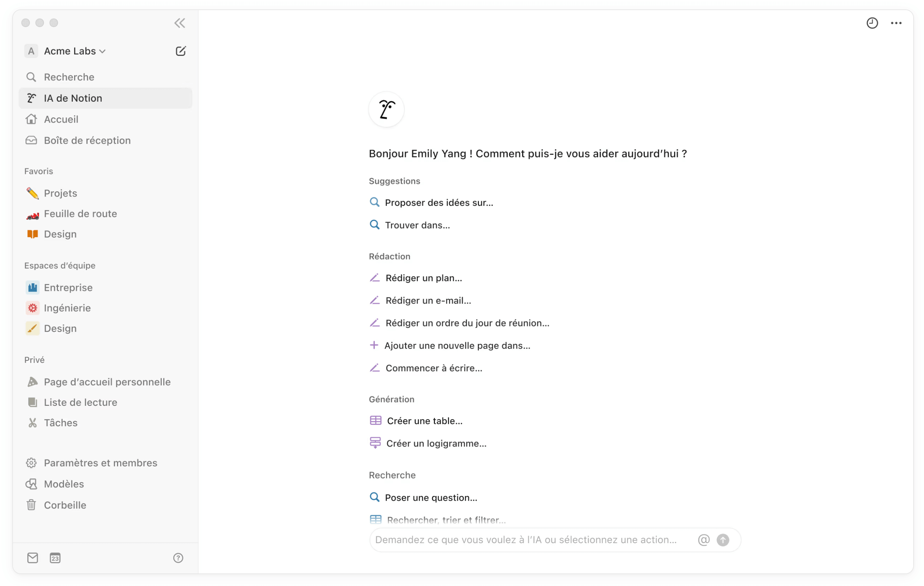Image resolution: width=924 pixels, height=586 pixels.
Task: Select IA de Notion in the sidebar
Action: [x=73, y=98]
